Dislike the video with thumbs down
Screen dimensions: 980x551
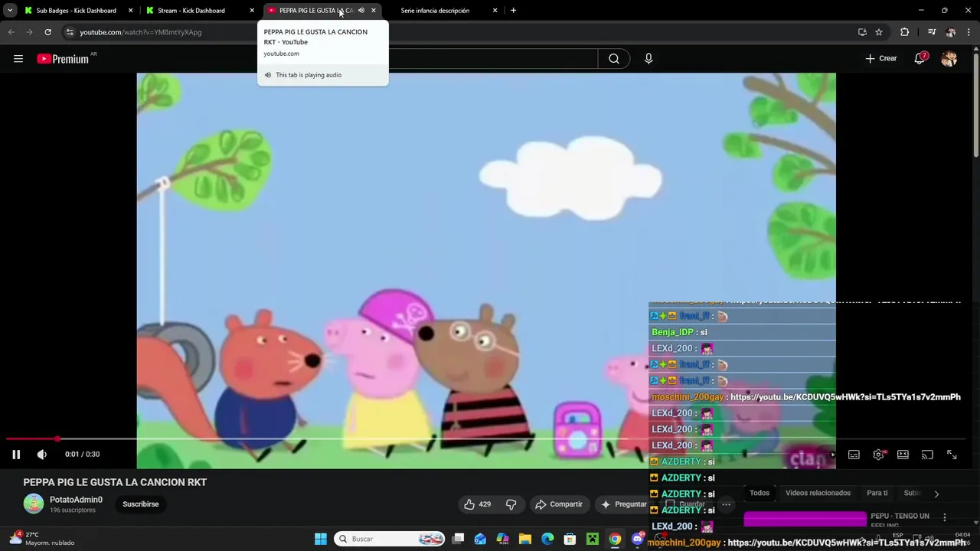pyautogui.click(x=511, y=504)
